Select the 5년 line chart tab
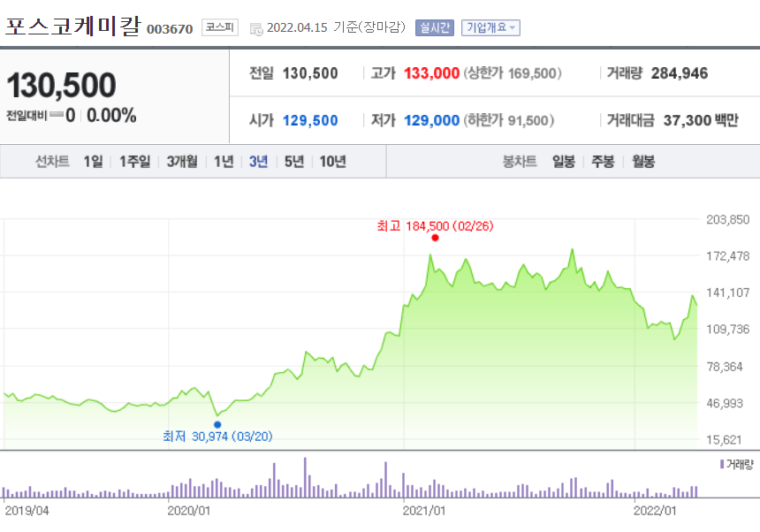This screenshot has width=760, height=532. coord(293,162)
